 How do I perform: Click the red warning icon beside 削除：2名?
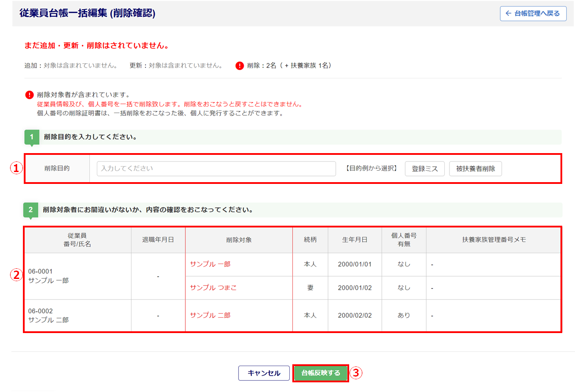240,66
